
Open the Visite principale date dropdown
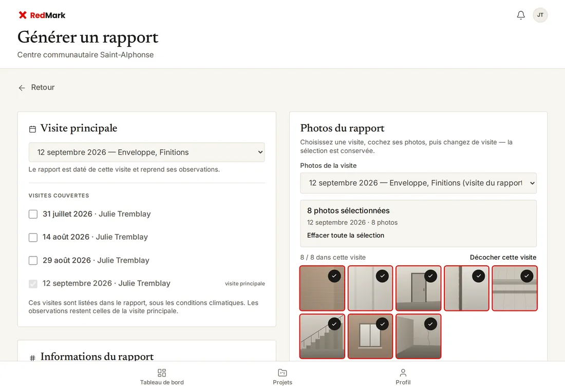tap(147, 152)
